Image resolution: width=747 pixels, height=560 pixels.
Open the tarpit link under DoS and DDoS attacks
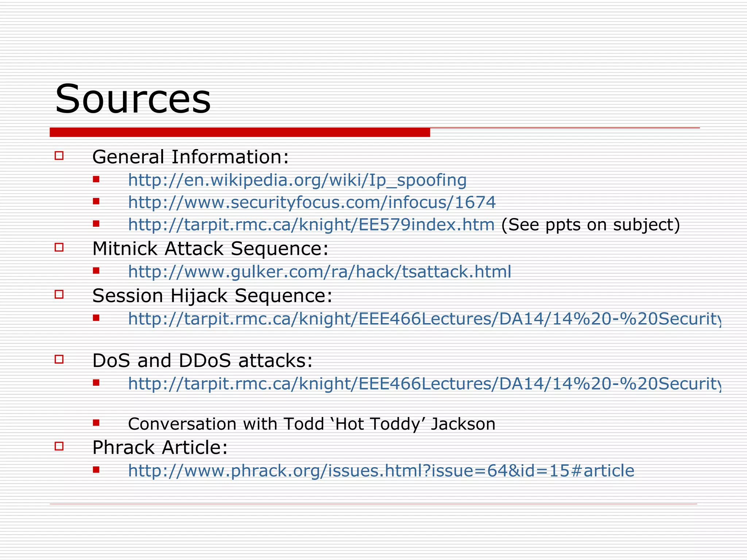tap(425, 384)
